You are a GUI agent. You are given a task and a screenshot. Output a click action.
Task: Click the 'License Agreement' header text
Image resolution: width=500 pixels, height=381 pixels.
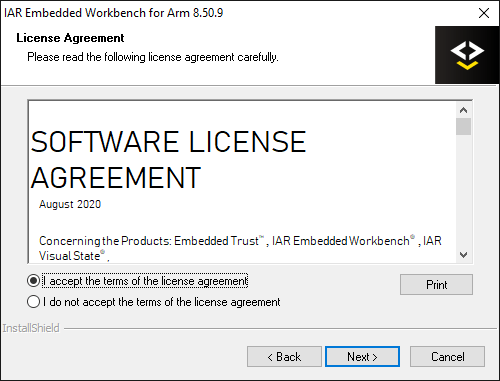tap(70, 38)
